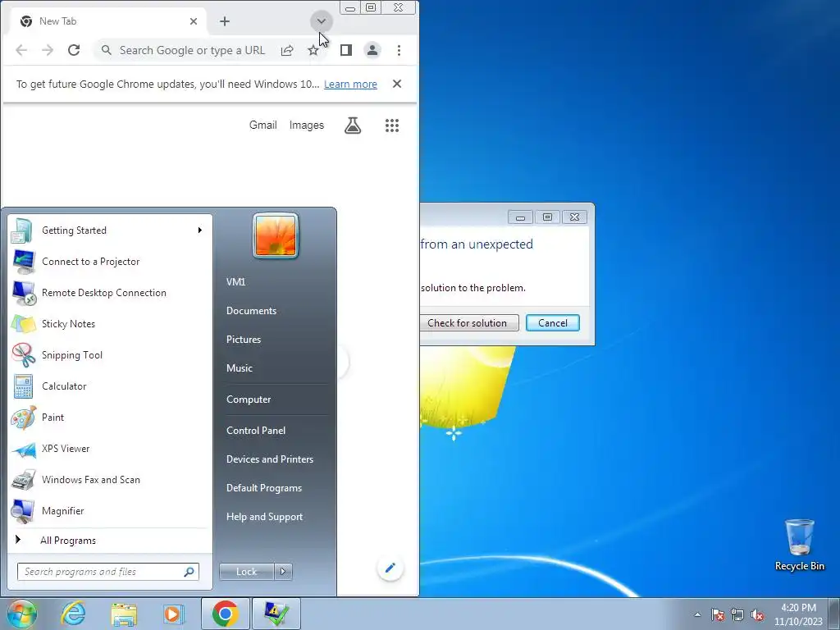840x630 pixels.
Task: Open Windows Fax and Scan
Action: [111, 479]
